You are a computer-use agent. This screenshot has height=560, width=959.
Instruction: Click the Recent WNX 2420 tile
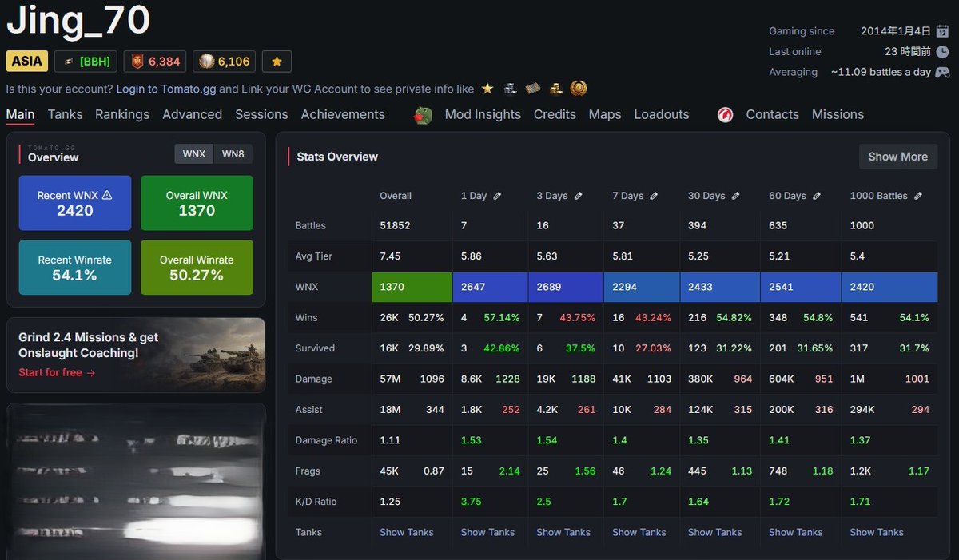75,204
